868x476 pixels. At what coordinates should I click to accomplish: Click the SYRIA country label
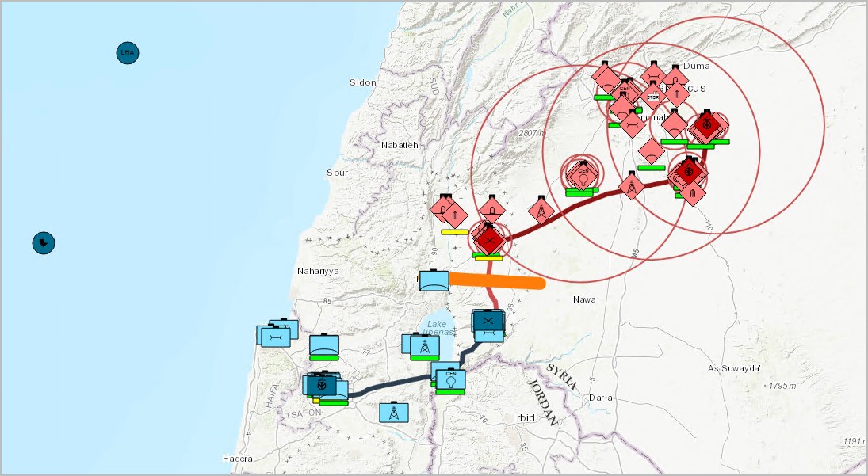pos(563,377)
